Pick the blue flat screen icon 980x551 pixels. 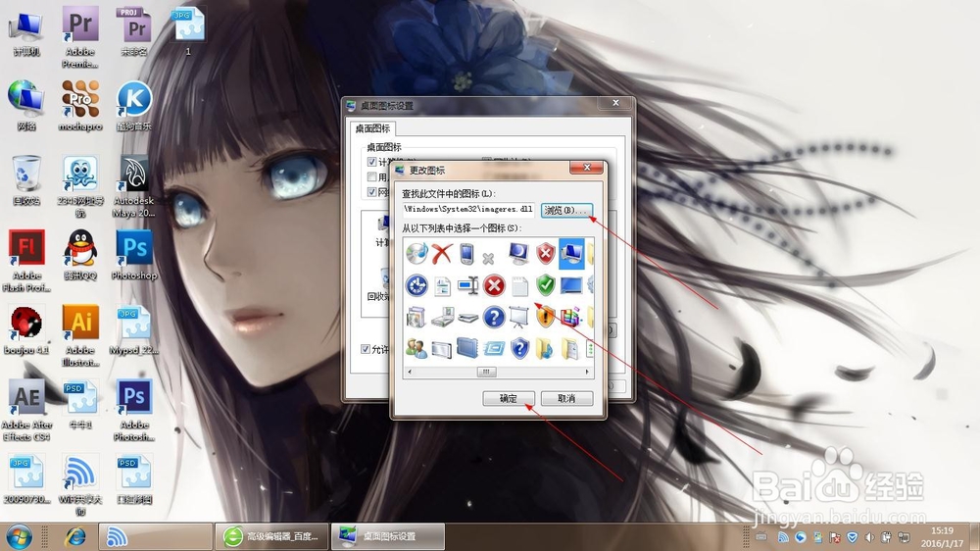(x=571, y=286)
